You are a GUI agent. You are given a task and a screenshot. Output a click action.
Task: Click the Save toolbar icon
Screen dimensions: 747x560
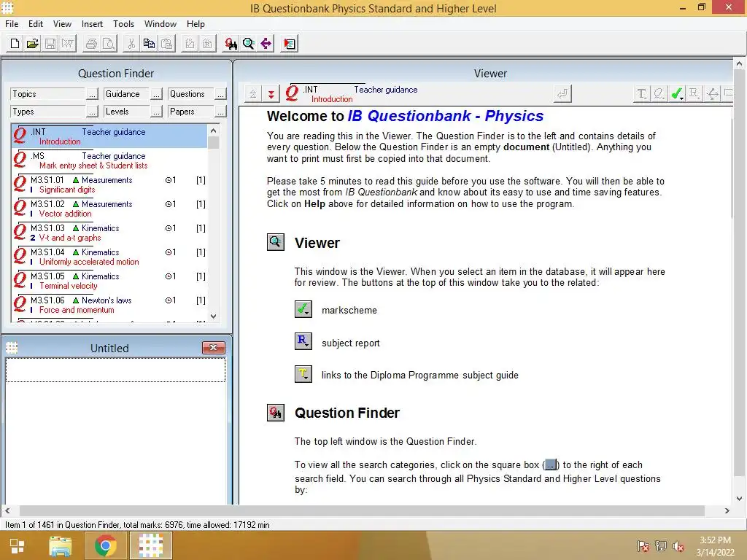pos(50,44)
